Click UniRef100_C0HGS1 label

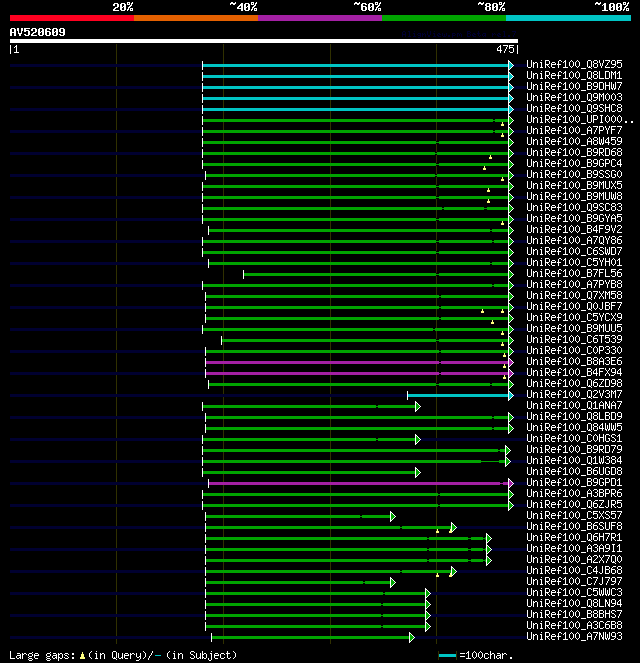574,438
